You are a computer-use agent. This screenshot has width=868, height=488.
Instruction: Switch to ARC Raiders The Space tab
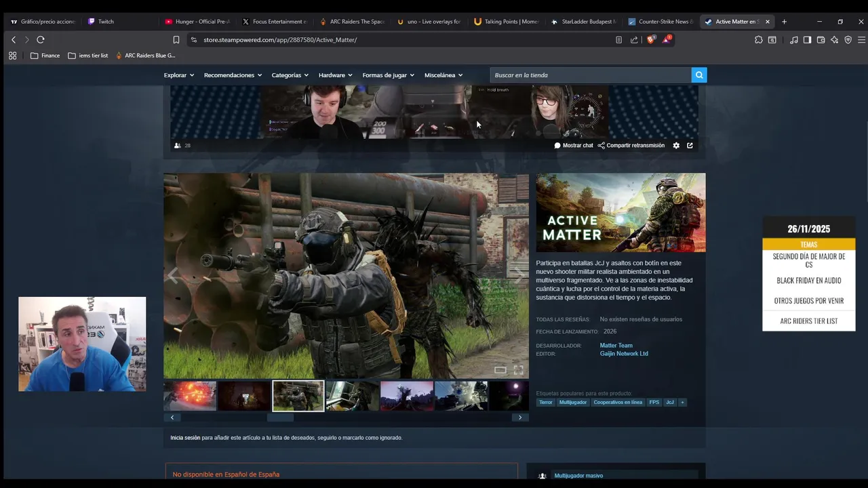tap(351, 22)
